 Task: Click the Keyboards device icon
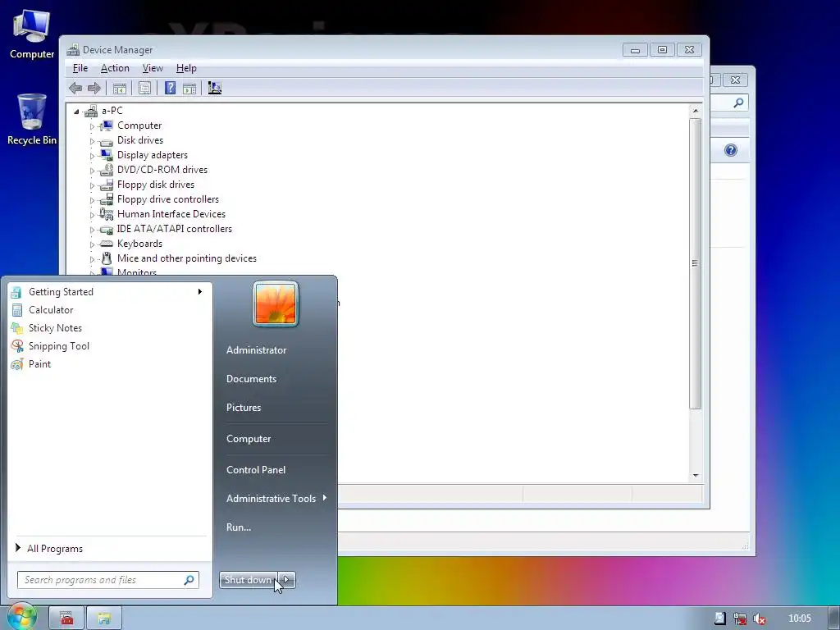tap(106, 244)
